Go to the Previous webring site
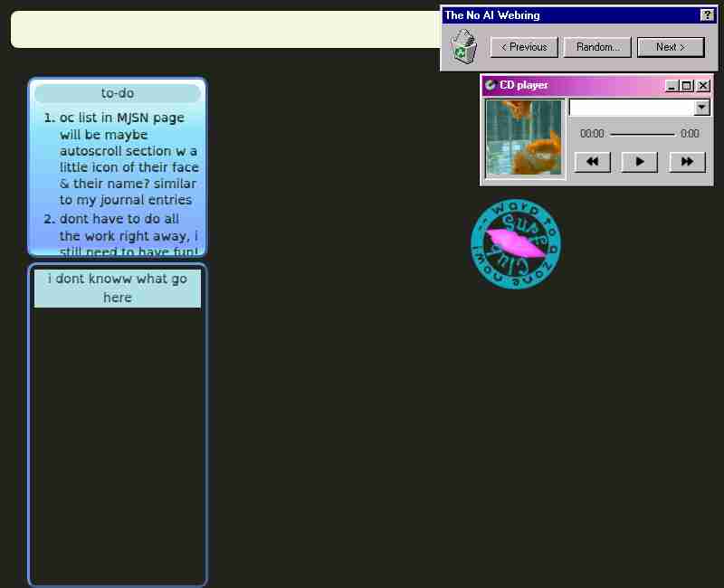 click(524, 47)
